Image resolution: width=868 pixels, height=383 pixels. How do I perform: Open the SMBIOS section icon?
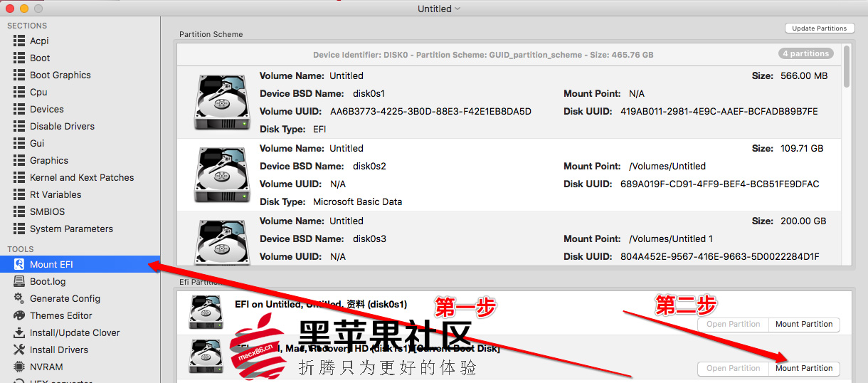(19, 211)
